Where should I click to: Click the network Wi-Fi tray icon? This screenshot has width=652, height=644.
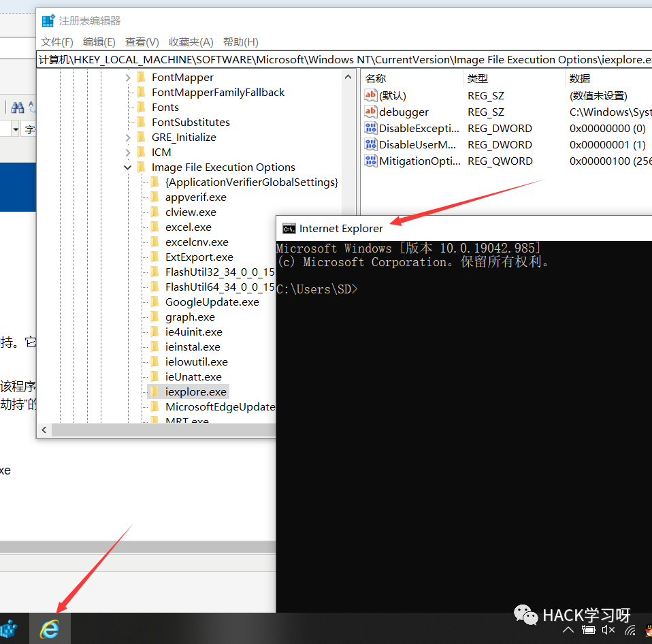point(630,630)
